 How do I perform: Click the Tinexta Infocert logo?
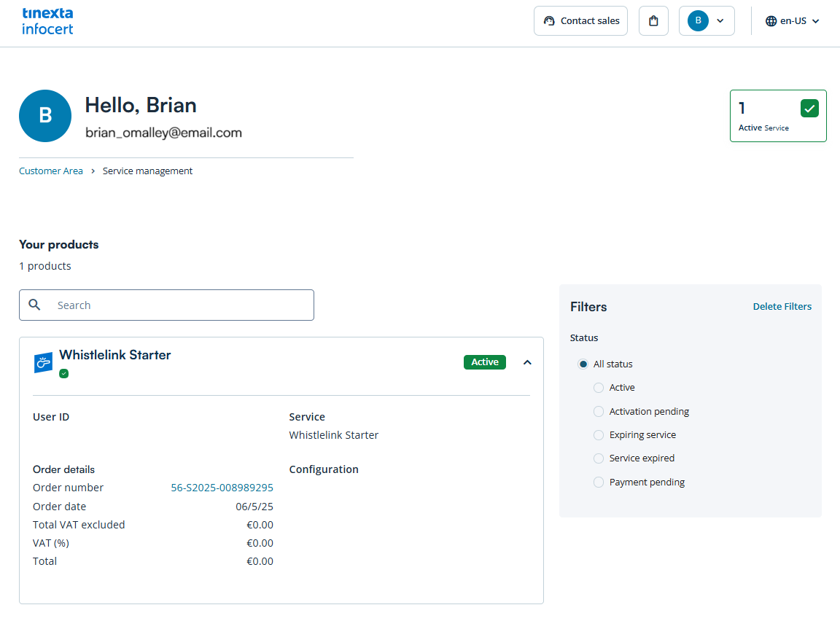point(47,21)
